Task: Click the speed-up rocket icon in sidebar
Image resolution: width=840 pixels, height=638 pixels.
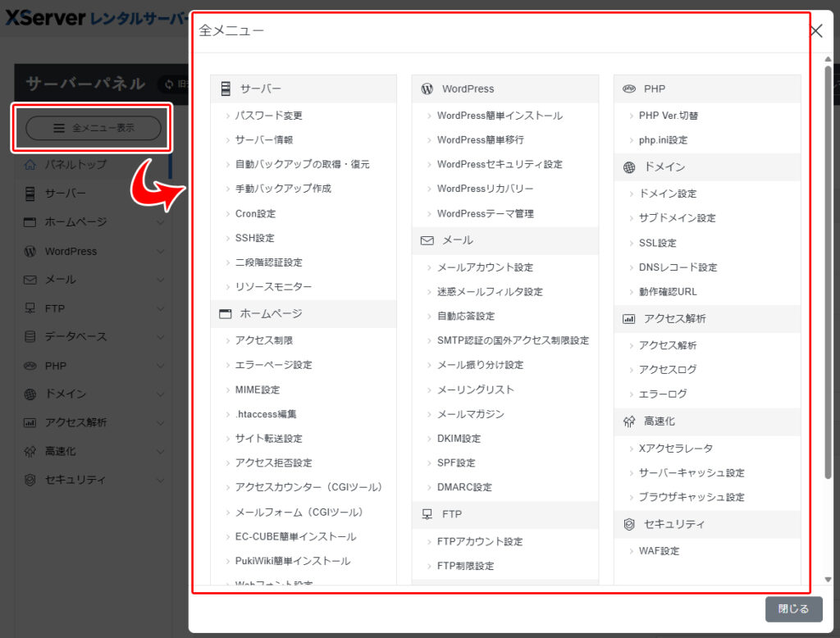Action: pos(30,451)
